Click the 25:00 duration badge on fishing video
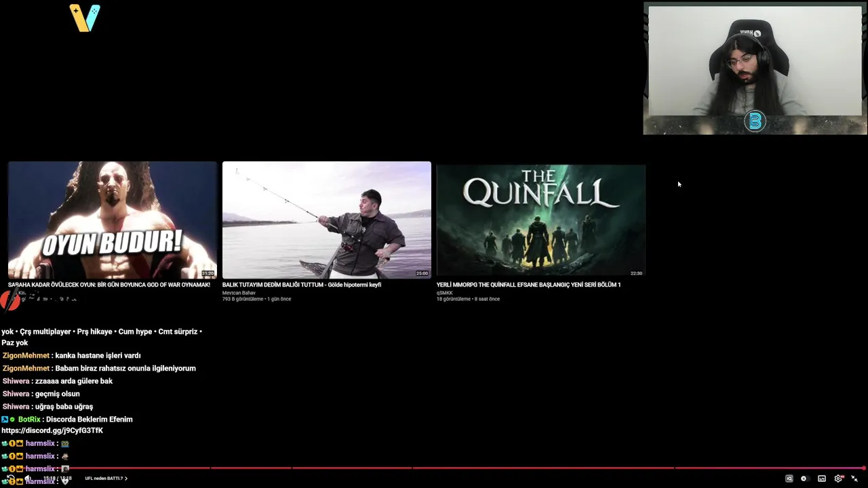Screen dimensions: 868x488 coord(422,273)
